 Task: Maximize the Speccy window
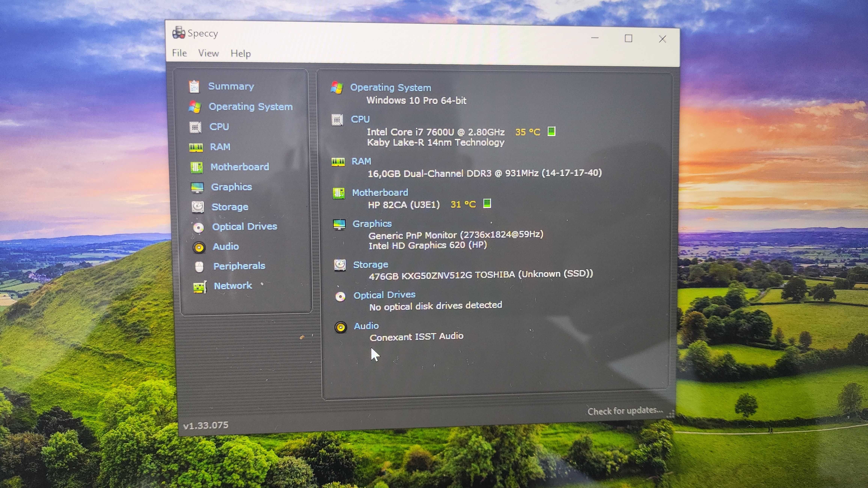(x=628, y=38)
